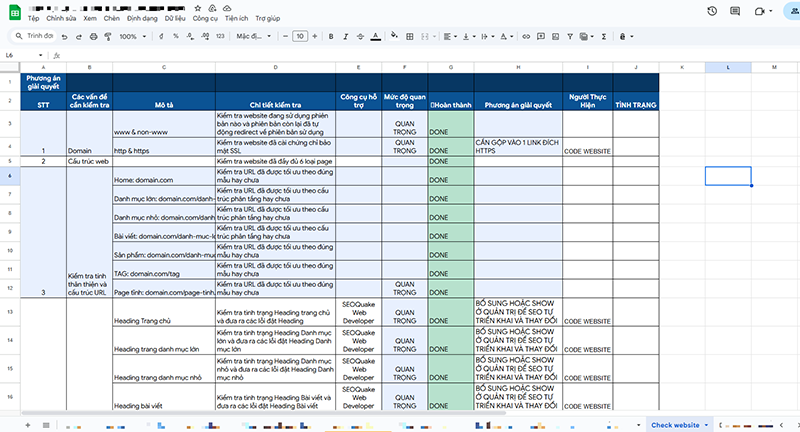Redo the last undone action

point(79,36)
